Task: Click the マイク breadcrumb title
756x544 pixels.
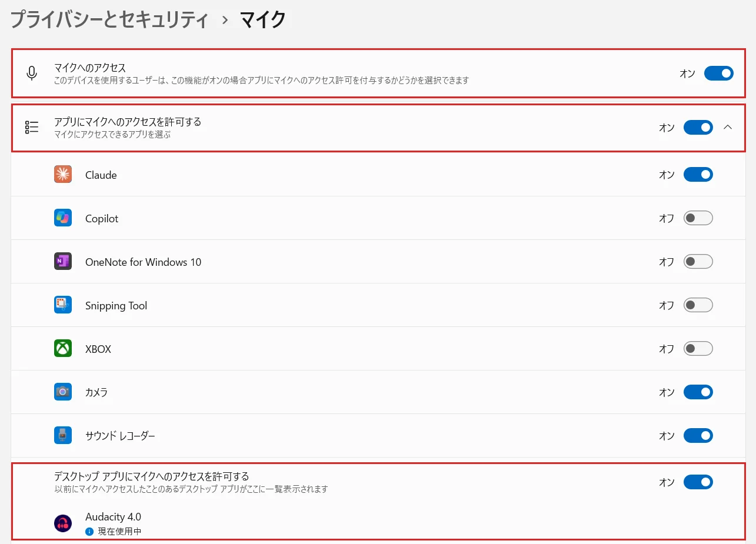Action: (x=262, y=19)
